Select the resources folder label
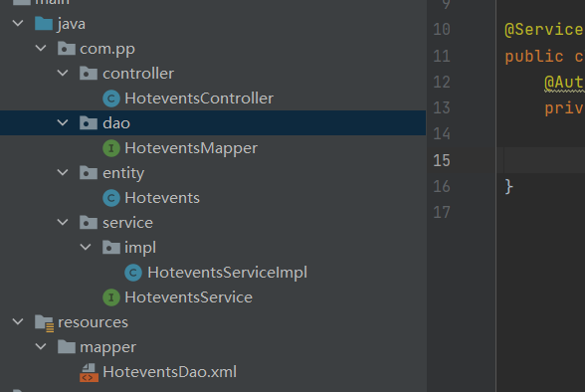The height and width of the screenshot is (392, 585). [x=93, y=322]
